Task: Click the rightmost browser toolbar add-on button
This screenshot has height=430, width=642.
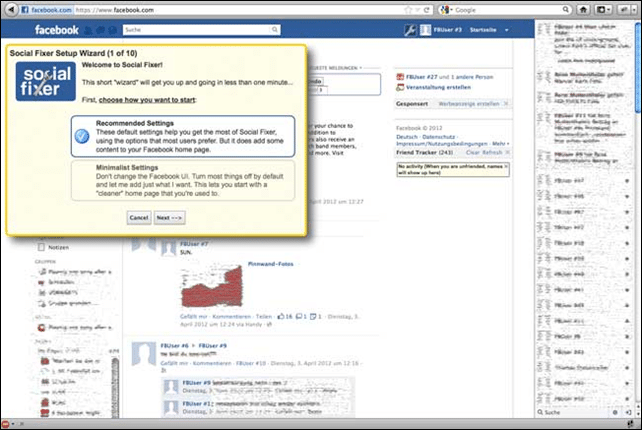Action: 625,9
